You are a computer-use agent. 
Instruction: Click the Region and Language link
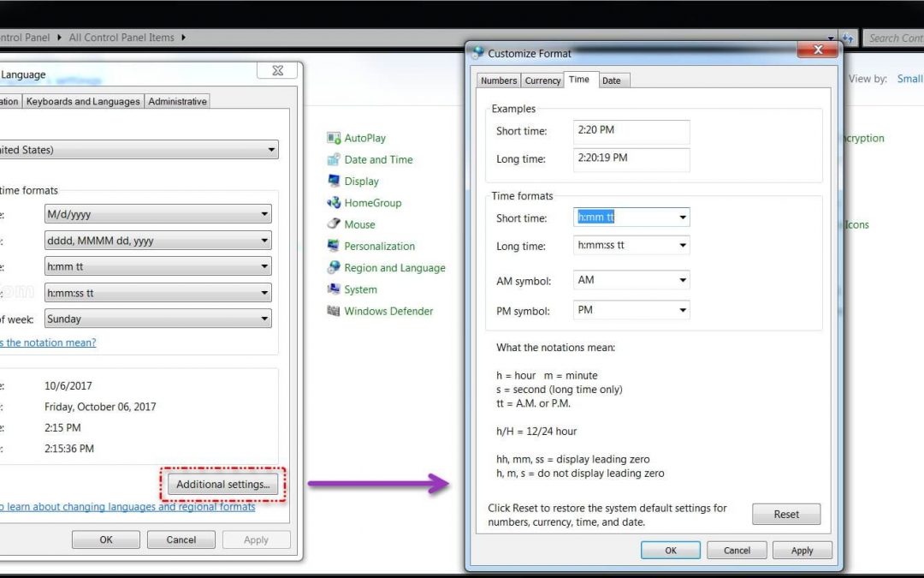394,268
